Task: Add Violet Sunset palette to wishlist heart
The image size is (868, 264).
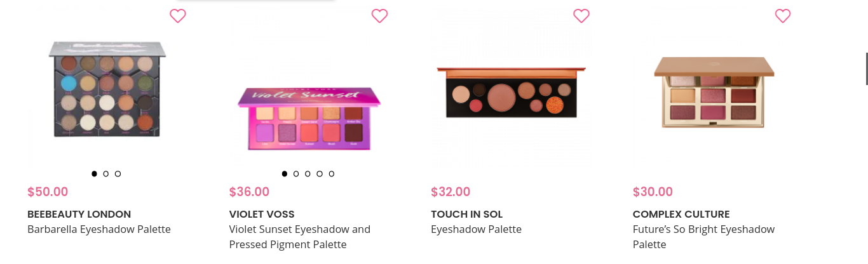Action: point(379,16)
